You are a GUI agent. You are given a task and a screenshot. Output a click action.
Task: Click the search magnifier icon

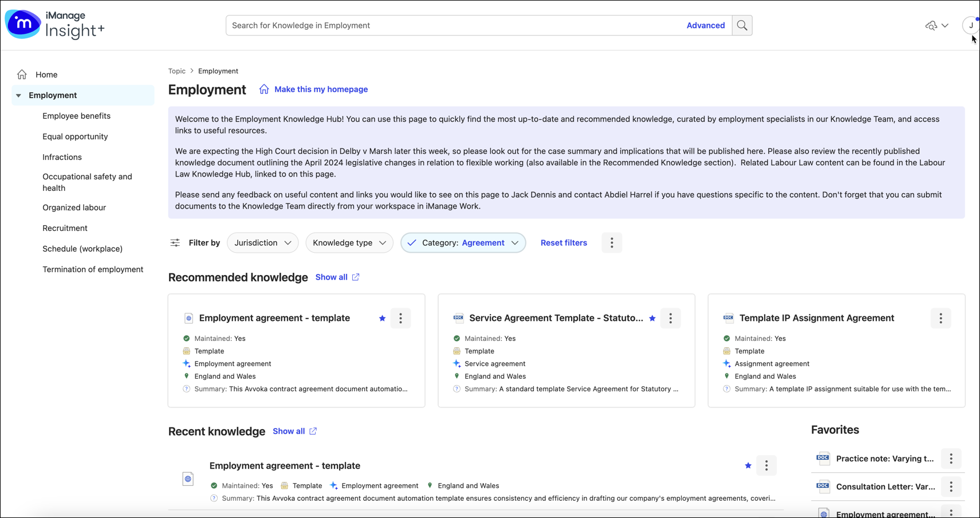click(742, 25)
